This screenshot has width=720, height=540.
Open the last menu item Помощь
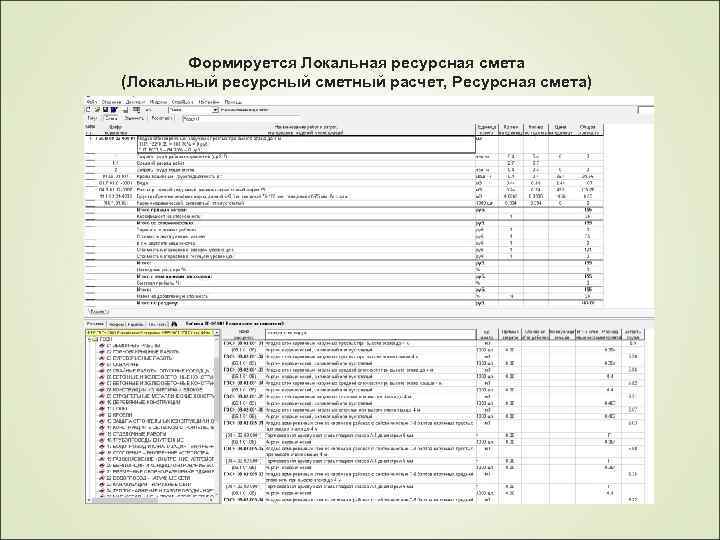(233, 102)
